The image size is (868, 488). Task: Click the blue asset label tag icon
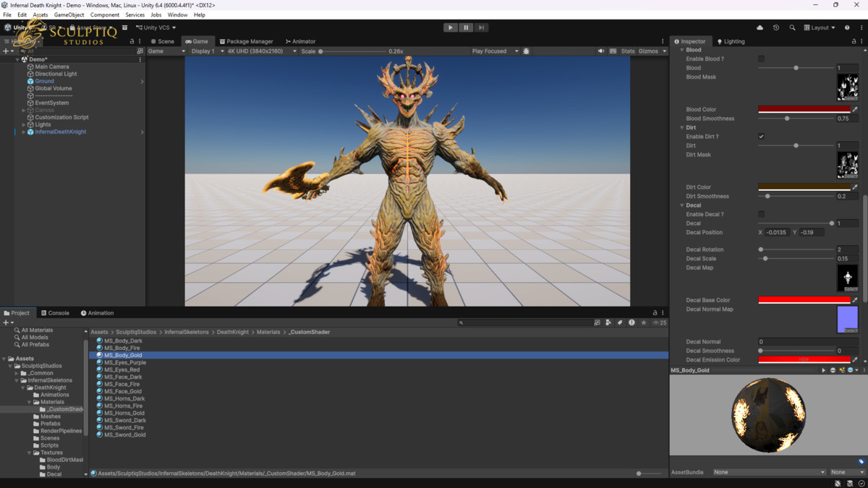click(861, 461)
